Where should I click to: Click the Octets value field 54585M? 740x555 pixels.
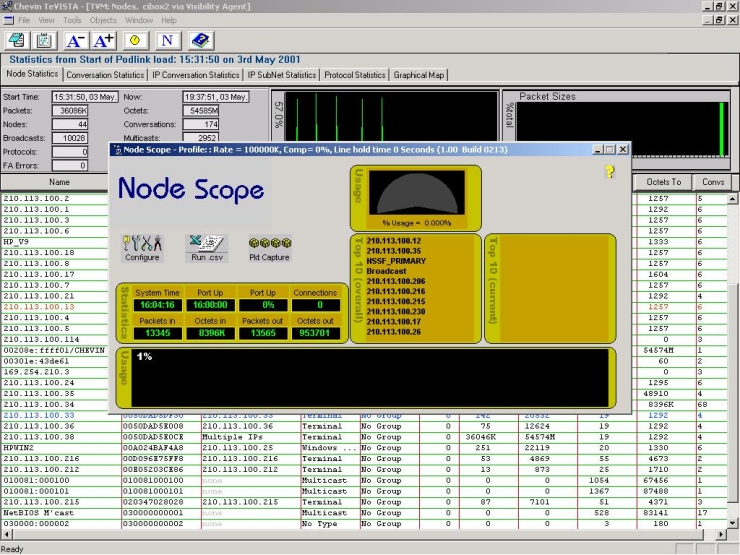tap(201, 111)
